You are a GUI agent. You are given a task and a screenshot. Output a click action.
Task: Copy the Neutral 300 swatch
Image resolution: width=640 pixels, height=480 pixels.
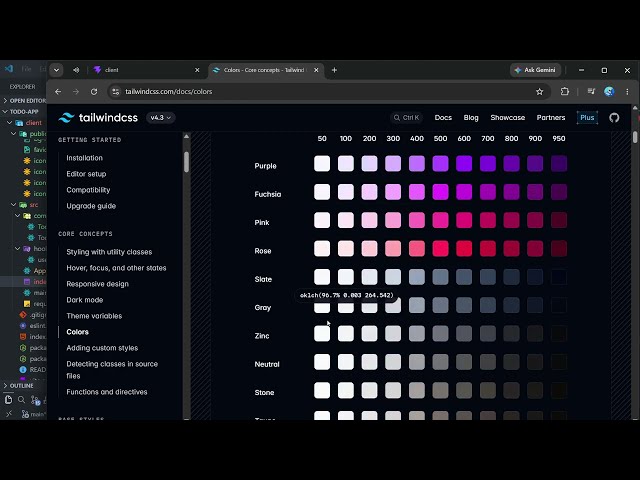(x=393, y=362)
